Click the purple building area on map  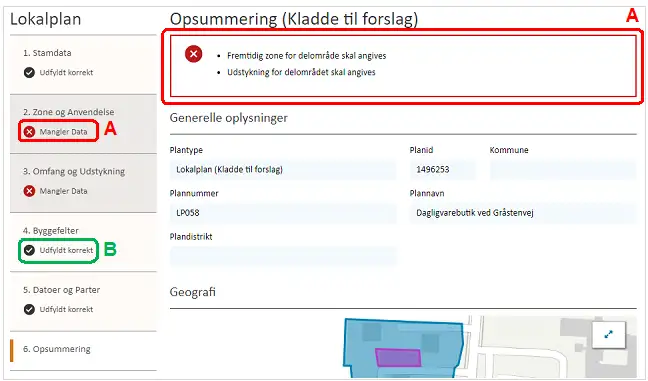(x=398, y=357)
